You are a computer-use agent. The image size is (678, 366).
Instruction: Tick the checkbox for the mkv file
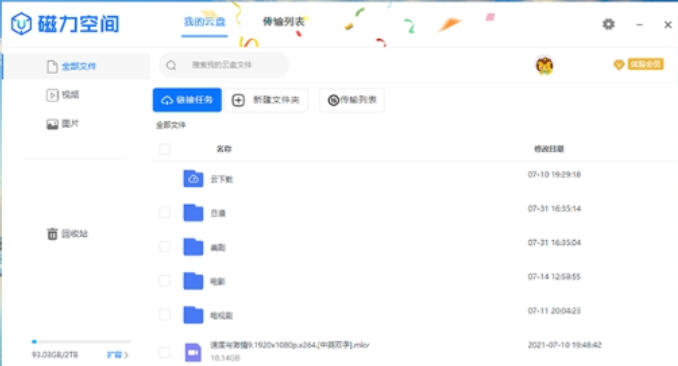pyautogui.click(x=164, y=352)
